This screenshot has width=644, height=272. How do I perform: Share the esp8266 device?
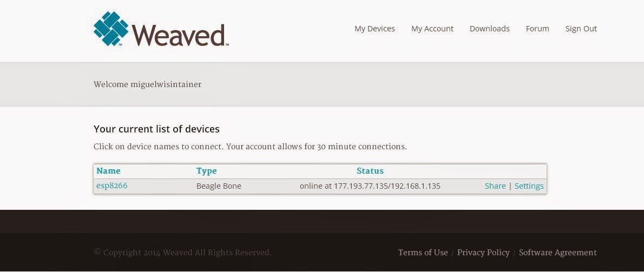(x=495, y=186)
